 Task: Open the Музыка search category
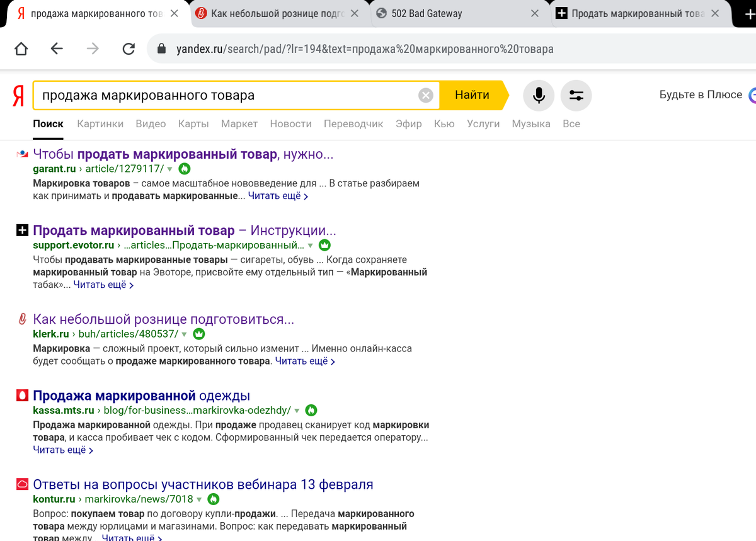tap(531, 124)
